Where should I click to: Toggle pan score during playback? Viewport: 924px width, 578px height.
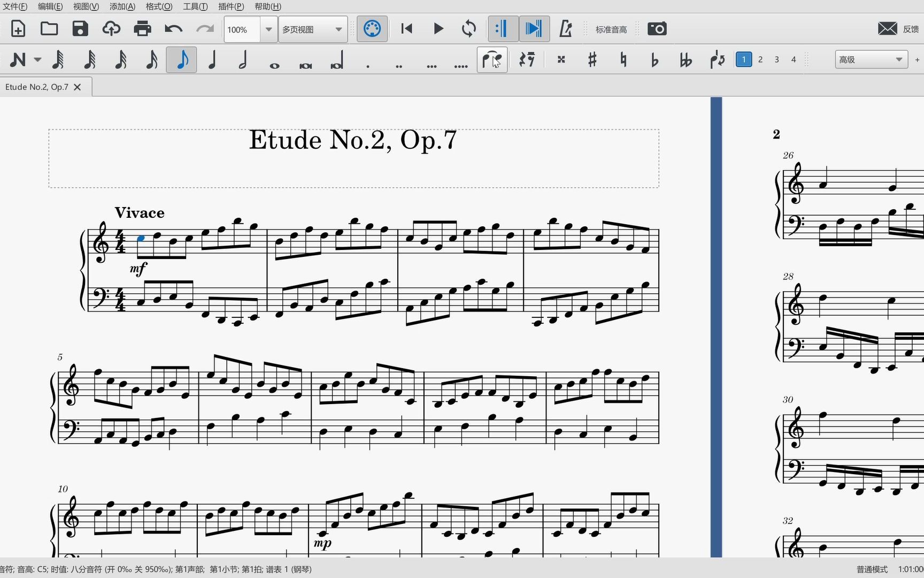point(534,29)
